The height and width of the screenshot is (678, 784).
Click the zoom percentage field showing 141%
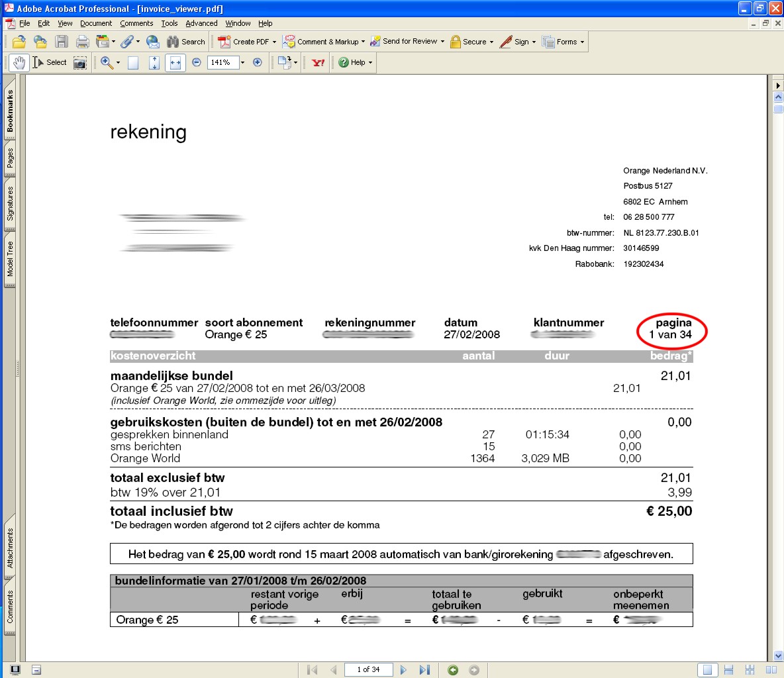point(223,62)
